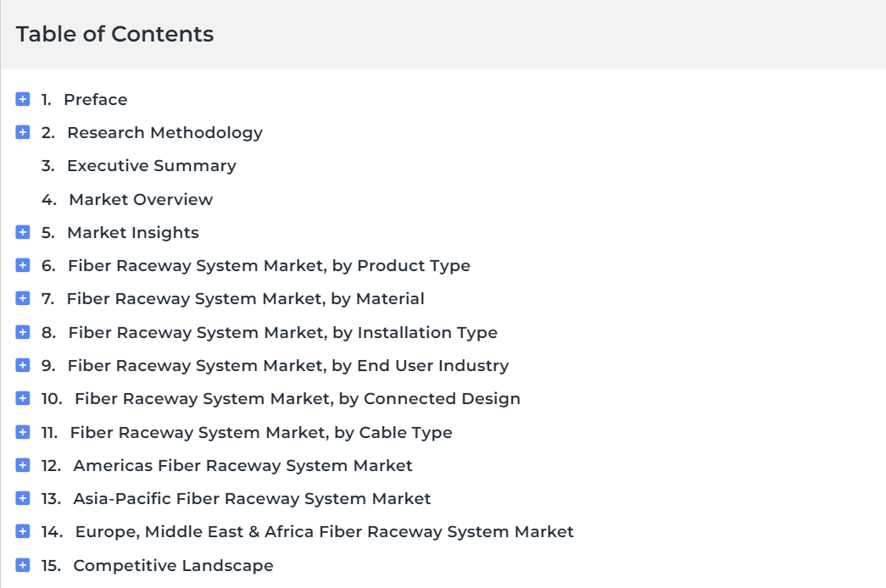The height and width of the screenshot is (588, 886).
Task: Select the Executive Summary entry
Action: tap(152, 165)
